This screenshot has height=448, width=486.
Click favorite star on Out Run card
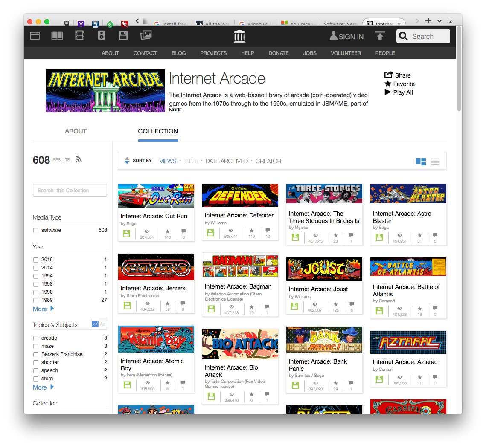(x=167, y=231)
